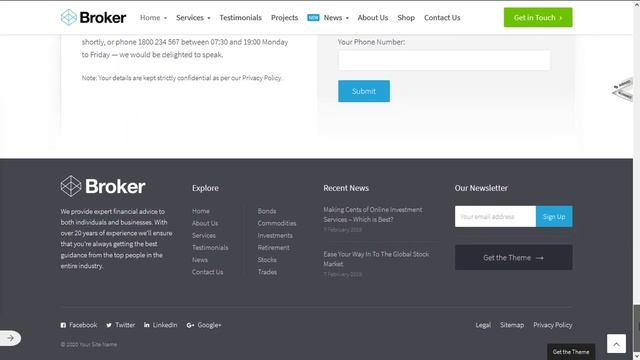Open Contact Us in top navigation
Image resolution: width=640 pixels, height=360 pixels.
point(442,18)
